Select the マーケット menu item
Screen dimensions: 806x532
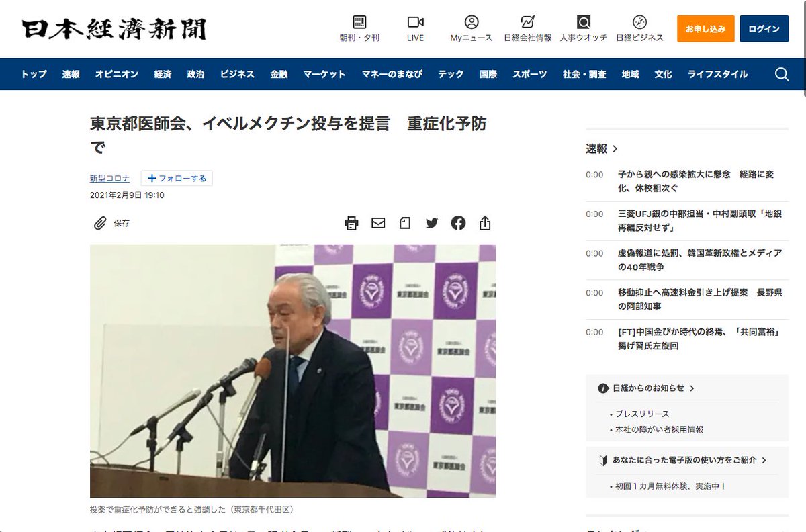[x=324, y=74]
